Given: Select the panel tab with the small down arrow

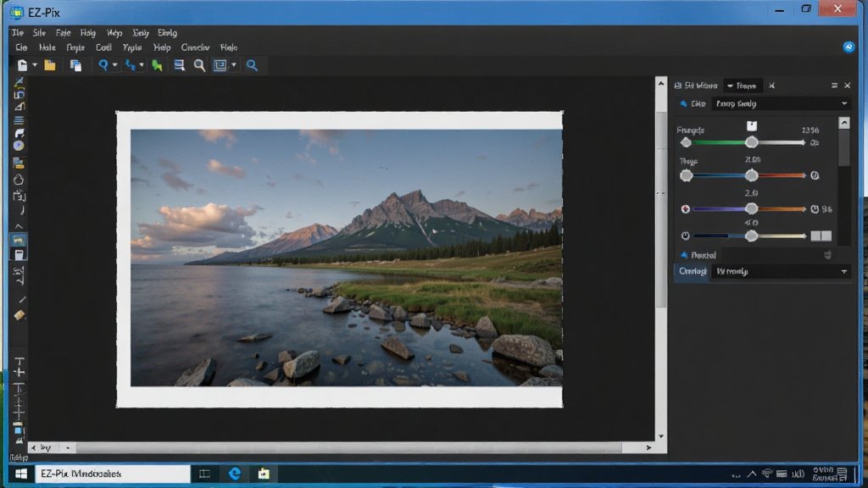Looking at the screenshot, I should tap(742, 86).
